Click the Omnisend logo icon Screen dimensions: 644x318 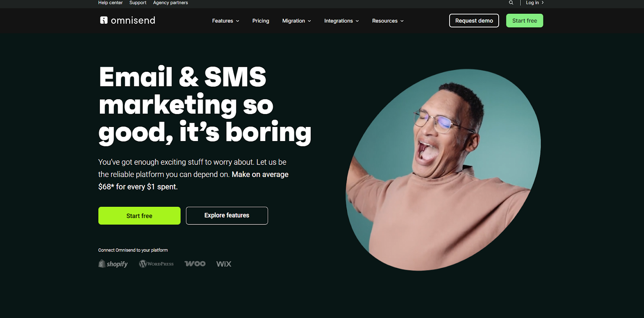(104, 20)
